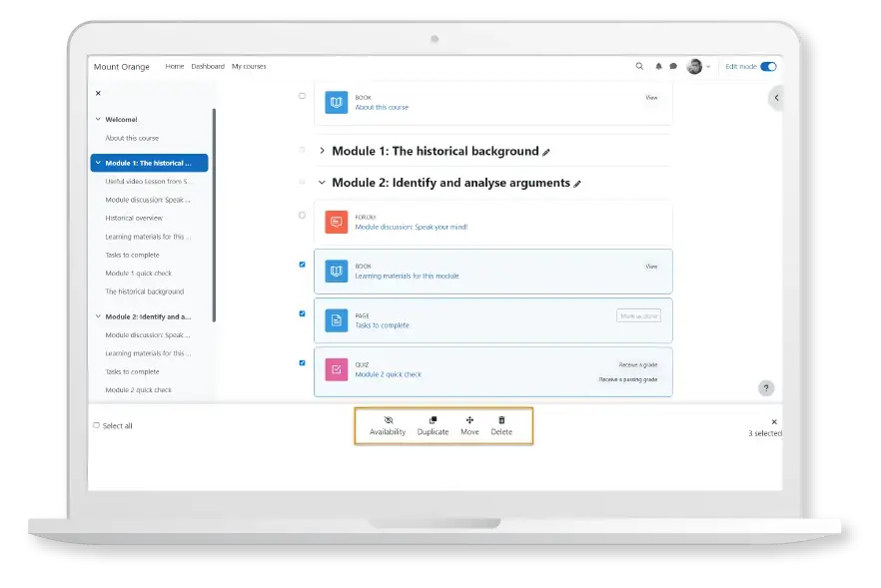The image size is (881, 588).
Task: Select Historical overview in course index
Action: click(x=134, y=218)
